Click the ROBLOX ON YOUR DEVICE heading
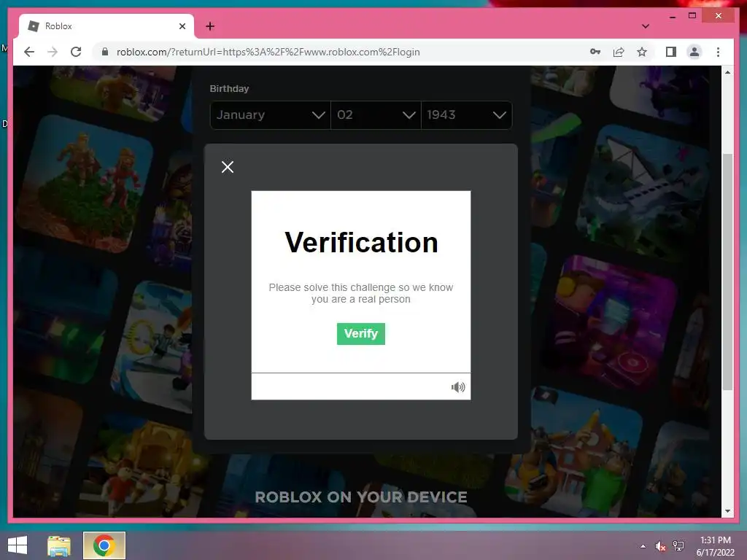Screen dimensions: 747x560 pyautogui.click(x=360, y=497)
